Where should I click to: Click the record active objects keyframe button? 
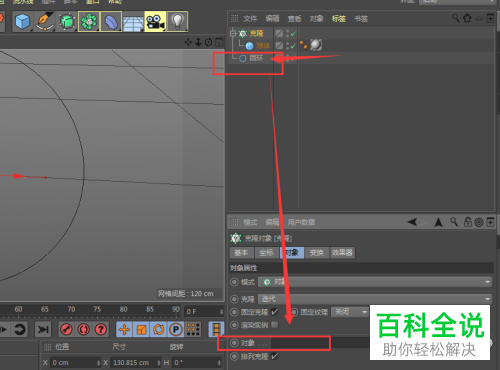66,329
